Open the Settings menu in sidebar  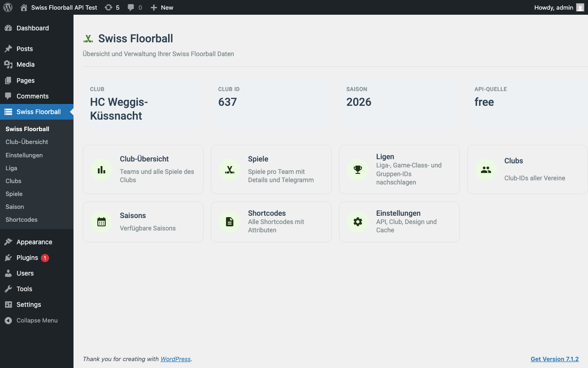click(37, 305)
